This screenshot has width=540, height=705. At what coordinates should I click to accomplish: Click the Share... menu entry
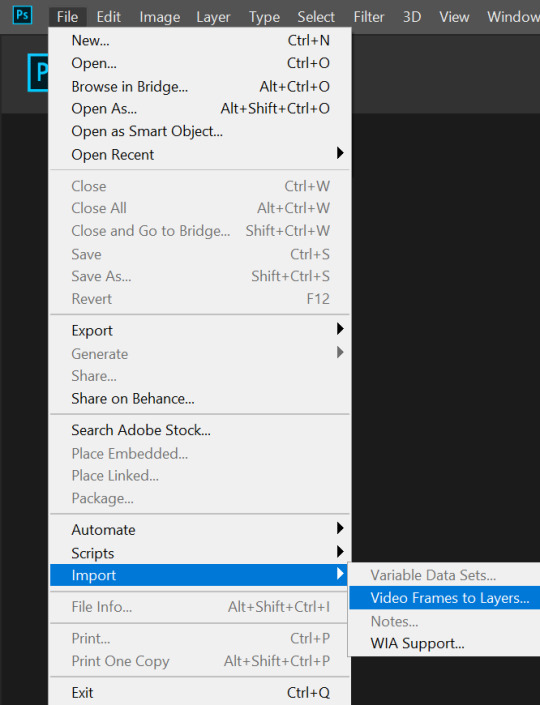click(x=200, y=376)
